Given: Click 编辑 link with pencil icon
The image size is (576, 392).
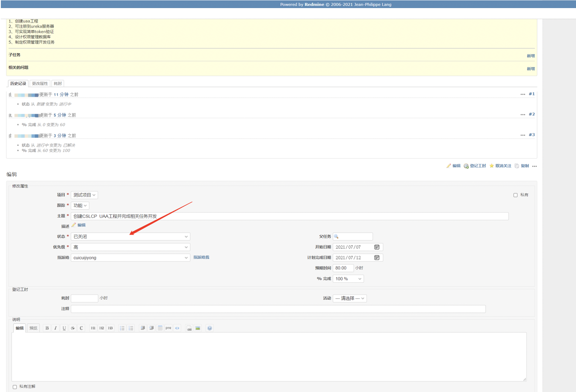Looking at the screenshot, I should point(453,166).
